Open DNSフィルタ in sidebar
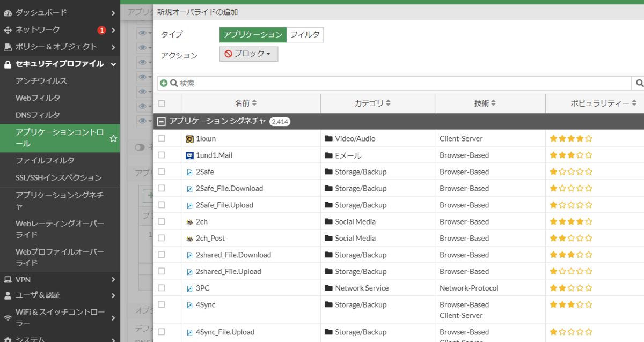644x342 pixels. [x=38, y=115]
